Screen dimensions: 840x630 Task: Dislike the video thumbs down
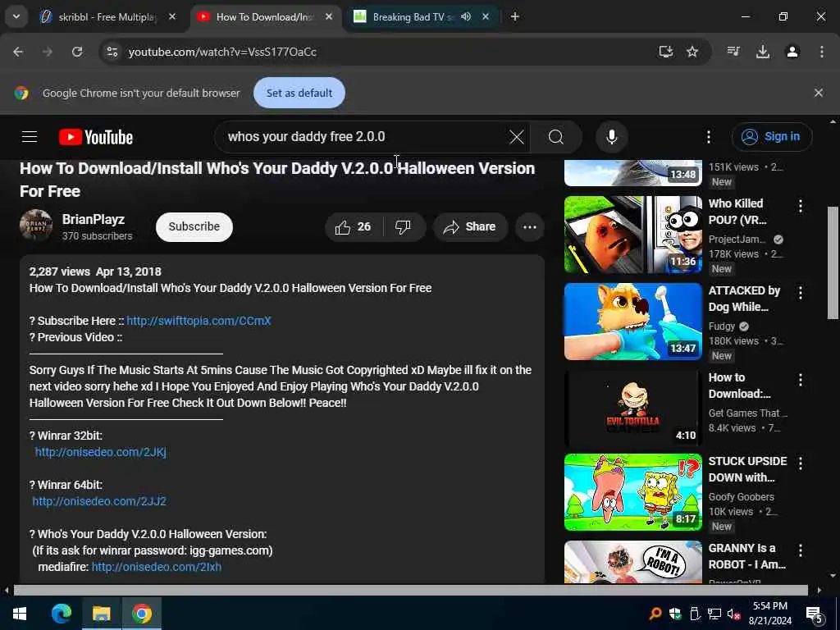[x=404, y=227]
